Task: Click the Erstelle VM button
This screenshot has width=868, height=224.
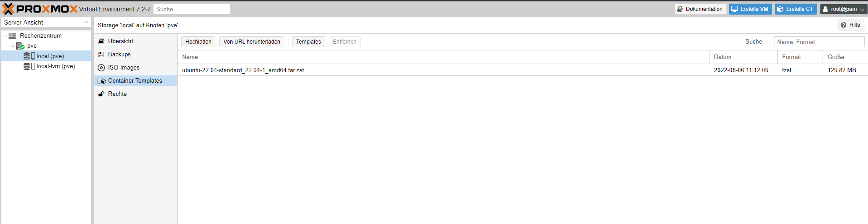Action: (x=750, y=9)
